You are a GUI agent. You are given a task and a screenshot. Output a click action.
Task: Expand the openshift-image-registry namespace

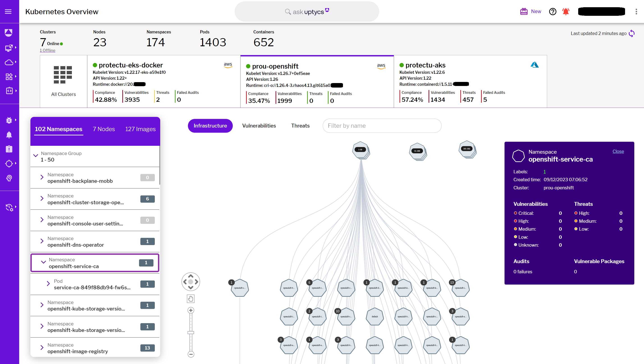42,347
